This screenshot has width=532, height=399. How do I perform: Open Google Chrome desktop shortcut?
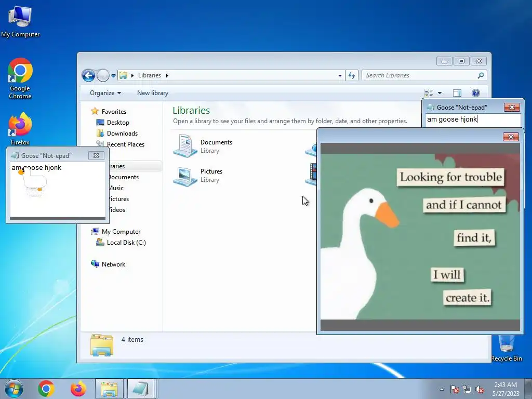(20, 78)
